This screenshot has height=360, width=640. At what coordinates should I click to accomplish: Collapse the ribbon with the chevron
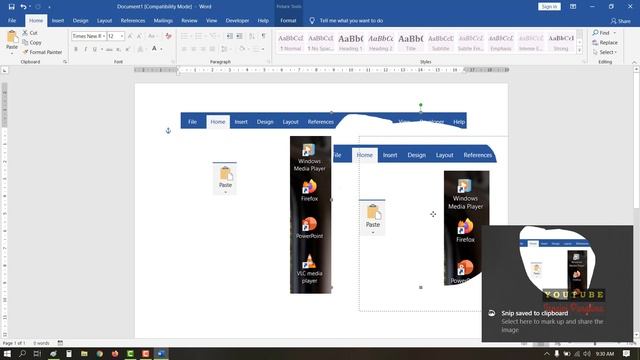[634, 62]
